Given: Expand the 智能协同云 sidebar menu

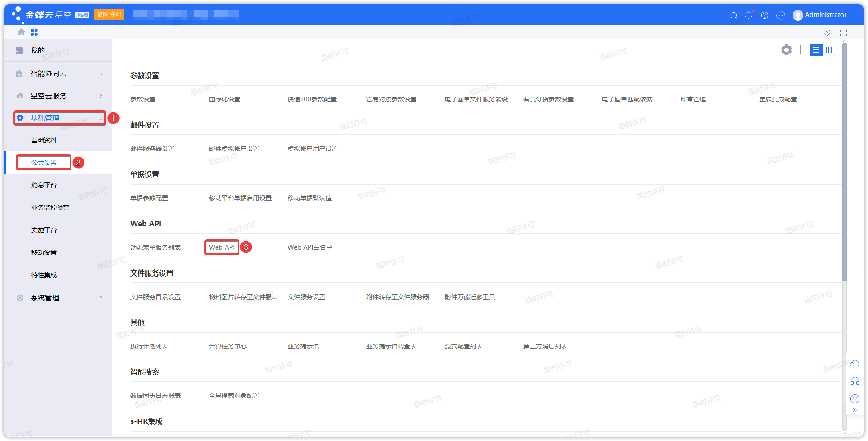Looking at the screenshot, I should tap(58, 74).
